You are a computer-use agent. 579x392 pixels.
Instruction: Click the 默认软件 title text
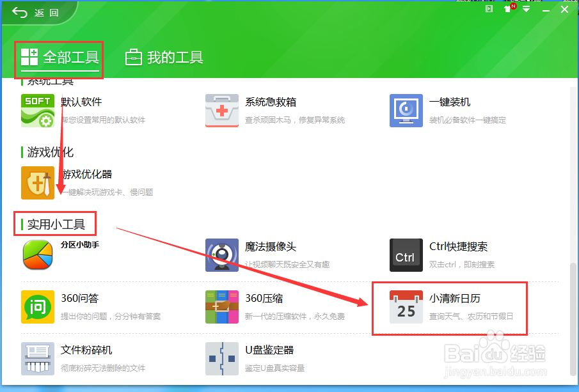[81, 102]
